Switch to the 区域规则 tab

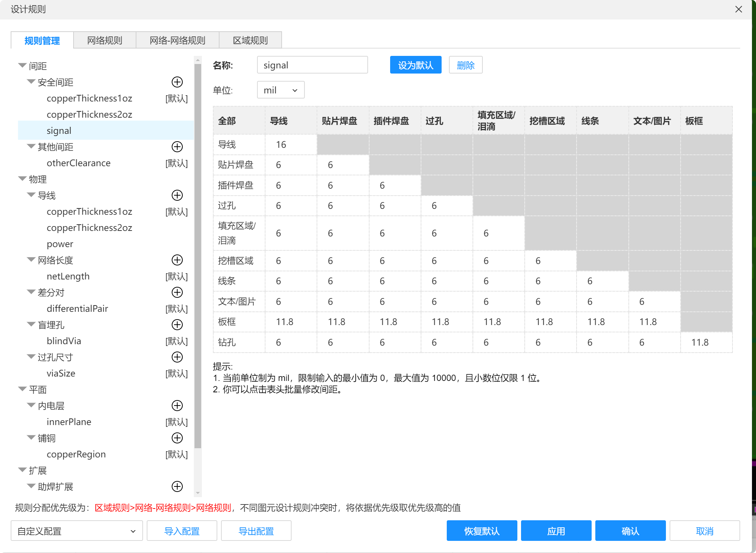click(250, 40)
